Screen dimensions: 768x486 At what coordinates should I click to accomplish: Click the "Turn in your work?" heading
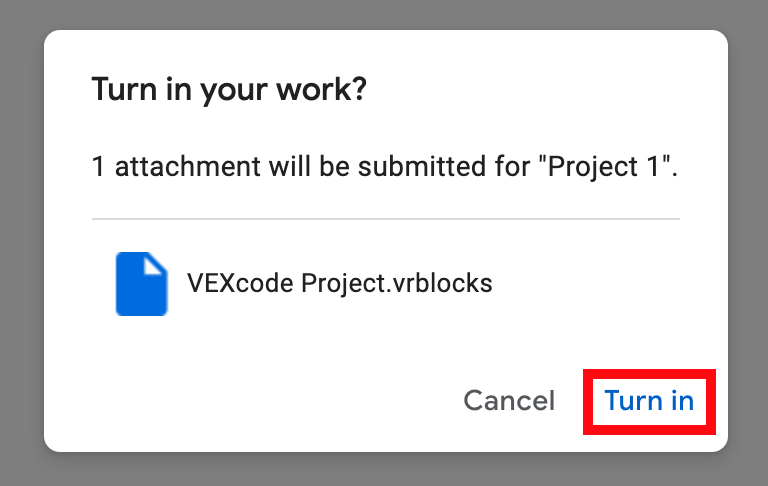229,90
